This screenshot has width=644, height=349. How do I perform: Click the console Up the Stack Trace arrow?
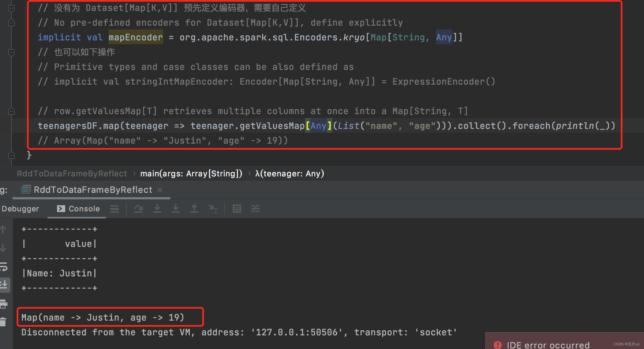[x=3, y=229]
